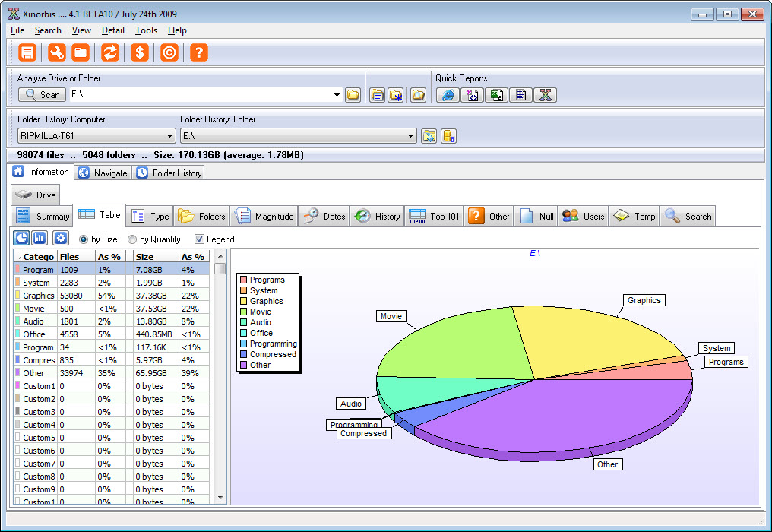Click the orange refresh arrows icon
The image size is (772, 532).
[x=110, y=52]
